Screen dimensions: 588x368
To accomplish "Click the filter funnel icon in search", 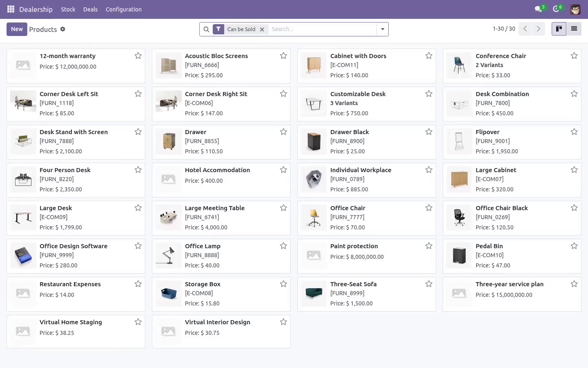I will point(218,29).
